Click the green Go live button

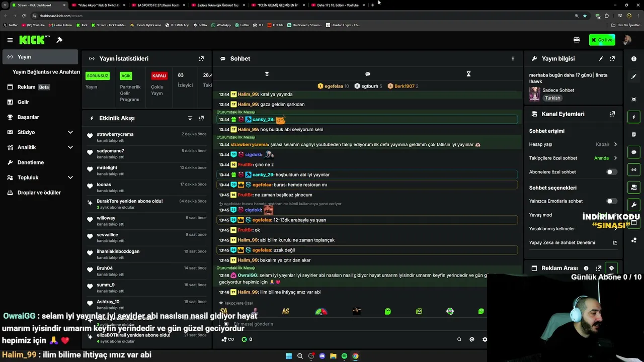(602, 40)
